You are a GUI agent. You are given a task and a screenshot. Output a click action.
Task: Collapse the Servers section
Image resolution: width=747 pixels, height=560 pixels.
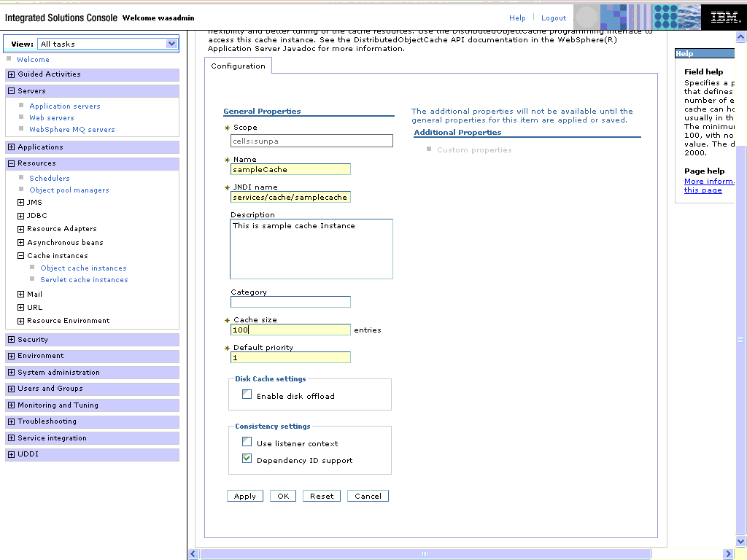tap(12, 91)
